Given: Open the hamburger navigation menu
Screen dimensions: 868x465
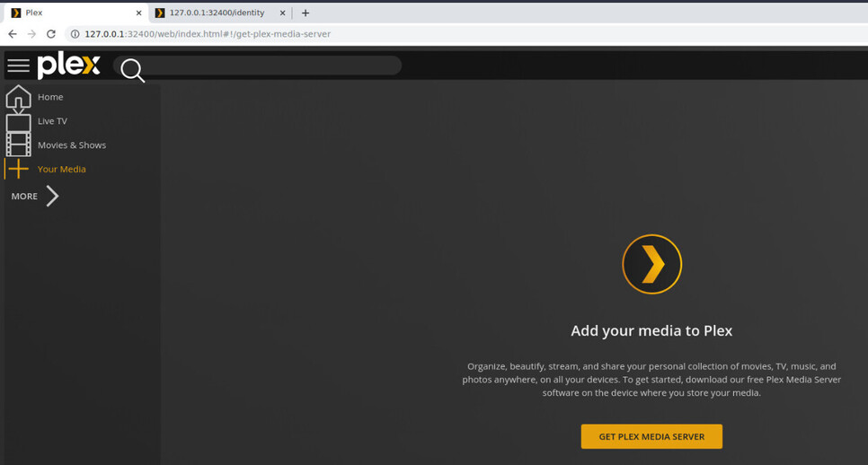Looking at the screenshot, I should 18,66.
